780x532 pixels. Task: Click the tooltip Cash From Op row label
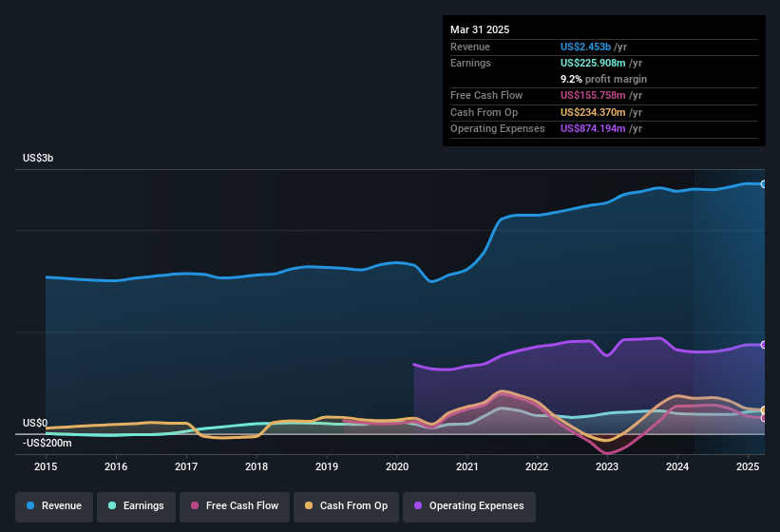tap(484, 112)
